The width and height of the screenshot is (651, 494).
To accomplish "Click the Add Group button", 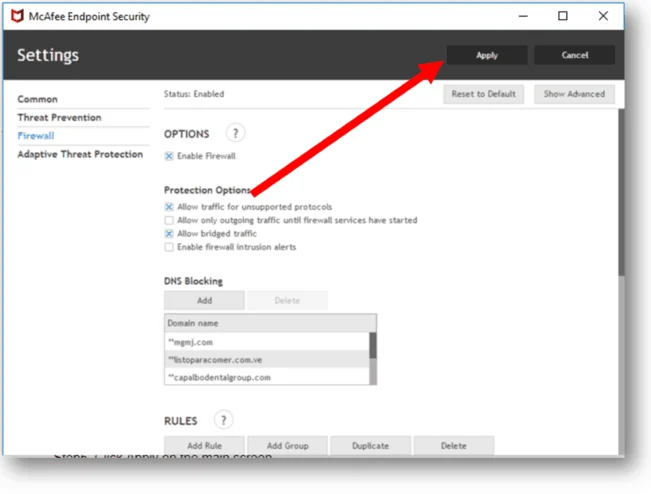I will click(287, 445).
